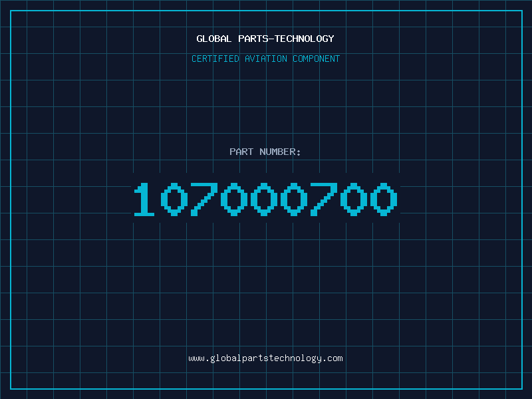Select the part number 107000700

[265, 199]
